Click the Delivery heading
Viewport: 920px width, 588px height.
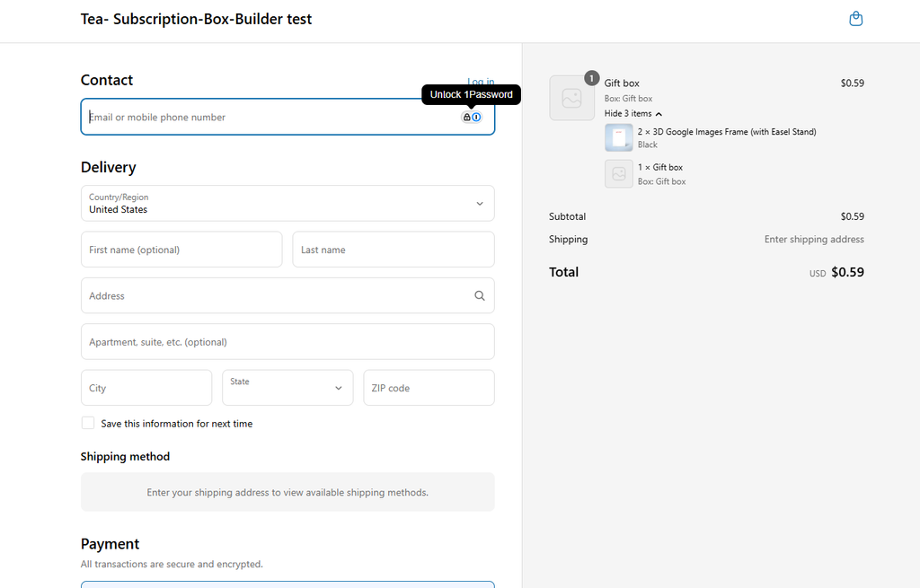[109, 167]
